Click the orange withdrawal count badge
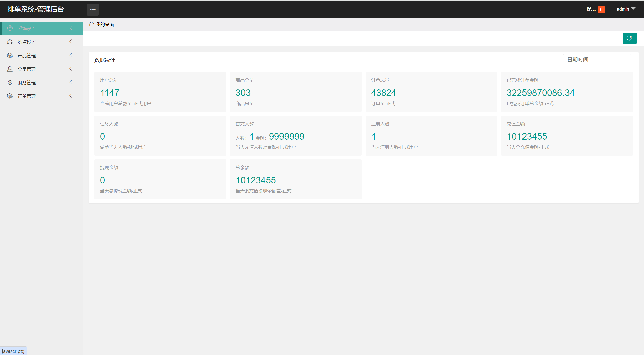The image size is (644, 355). click(601, 10)
